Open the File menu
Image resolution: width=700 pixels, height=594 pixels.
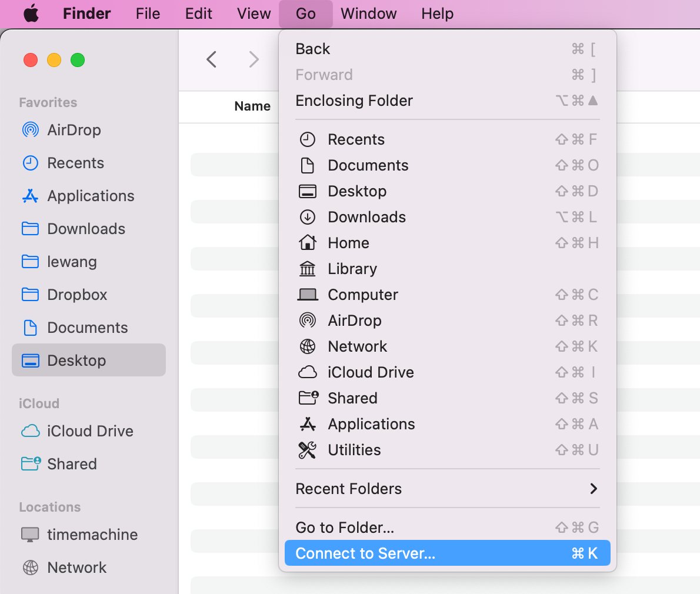(148, 14)
